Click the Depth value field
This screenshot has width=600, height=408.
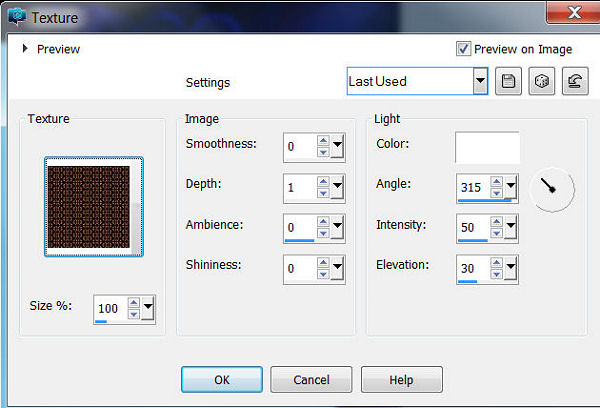coord(300,188)
